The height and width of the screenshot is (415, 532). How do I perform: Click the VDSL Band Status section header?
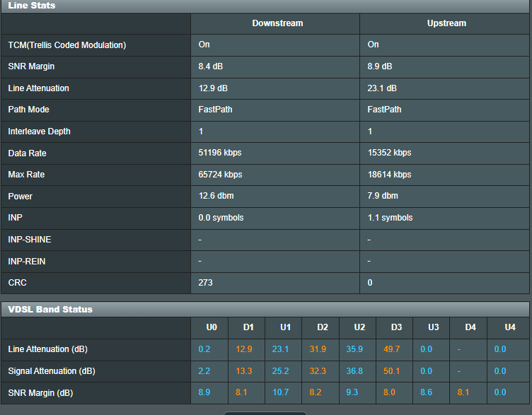[x=50, y=310]
